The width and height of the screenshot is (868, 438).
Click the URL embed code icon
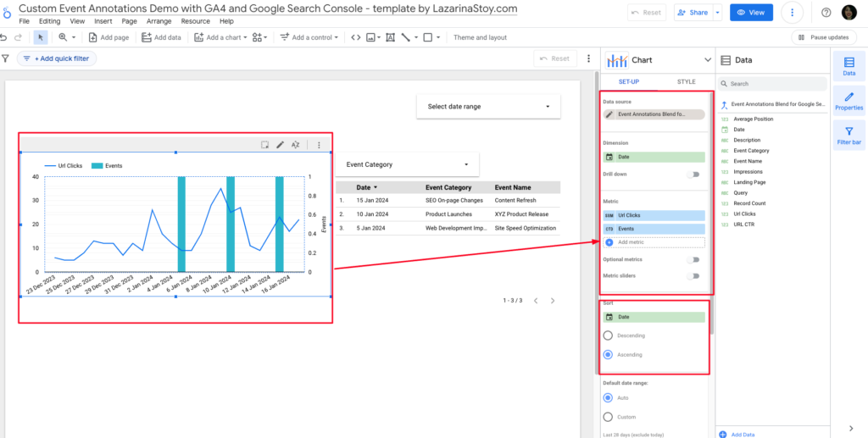coord(356,37)
